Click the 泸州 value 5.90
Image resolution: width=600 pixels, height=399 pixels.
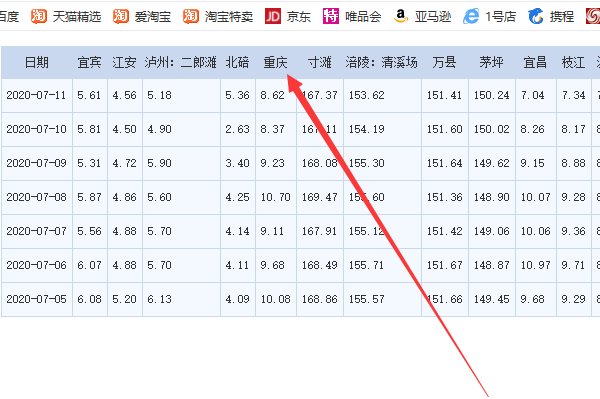click(x=159, y=163)
